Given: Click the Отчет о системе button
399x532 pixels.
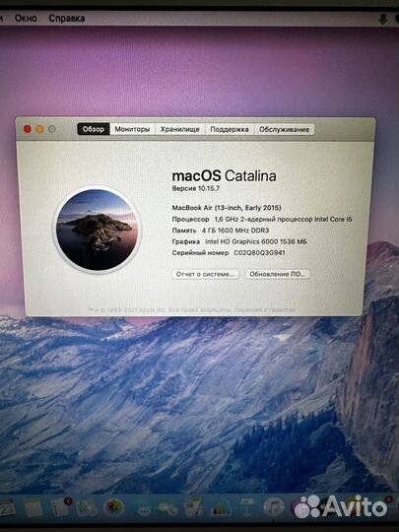Looking at the screenshot, I should [205, 274].
